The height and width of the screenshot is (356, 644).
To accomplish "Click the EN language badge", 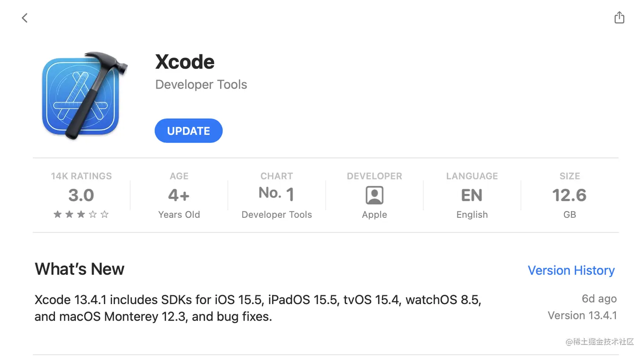I will pyautogui.click(x=471, y=195).
